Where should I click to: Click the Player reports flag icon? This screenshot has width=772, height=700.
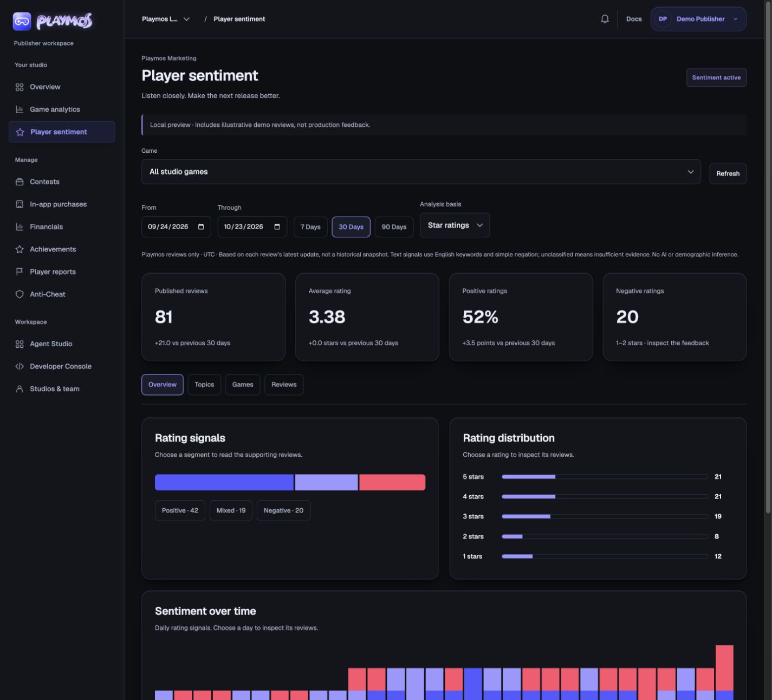(20, 272)
